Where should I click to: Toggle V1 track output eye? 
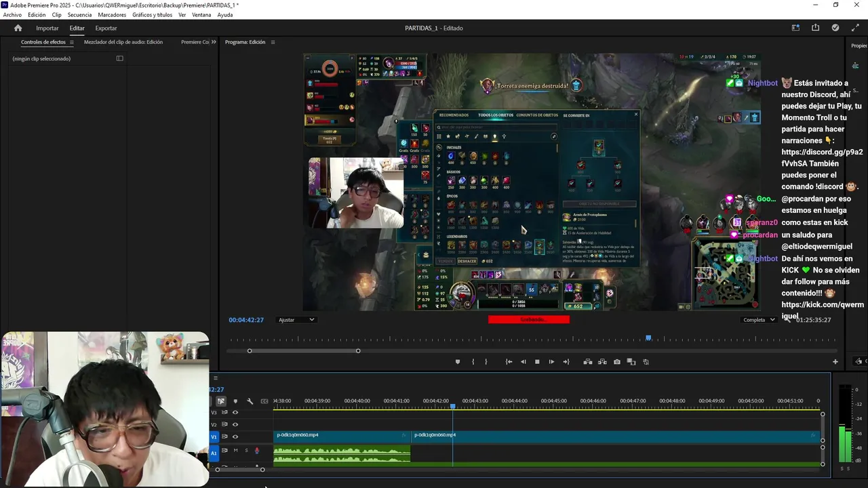pyautogui.click(x=235, y=436)
